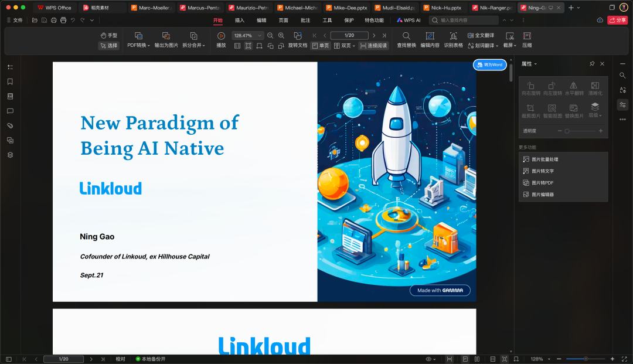
Task: Click the 透明度 transparency slider
Action: tap(580, 131)
